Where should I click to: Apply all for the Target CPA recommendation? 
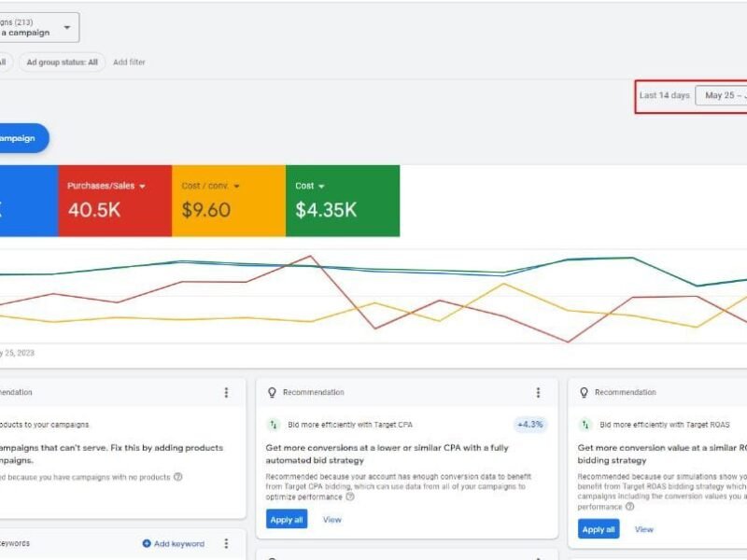(286, 520)
